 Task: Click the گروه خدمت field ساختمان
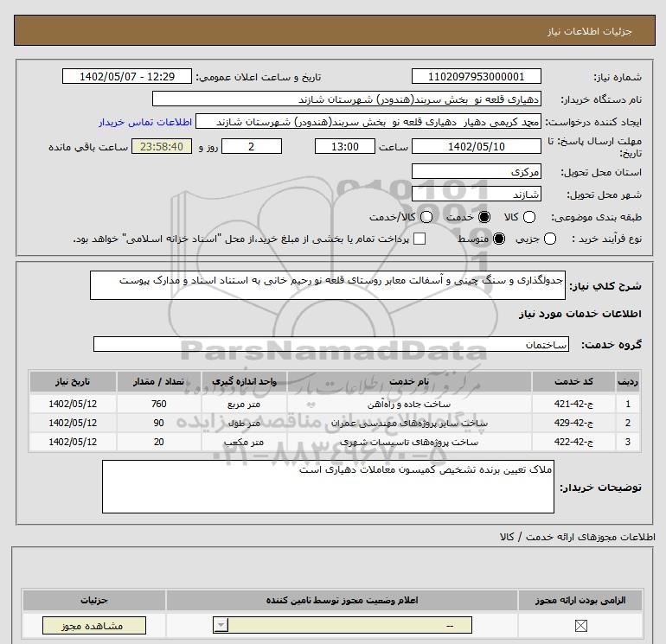(x=331, y=344)
